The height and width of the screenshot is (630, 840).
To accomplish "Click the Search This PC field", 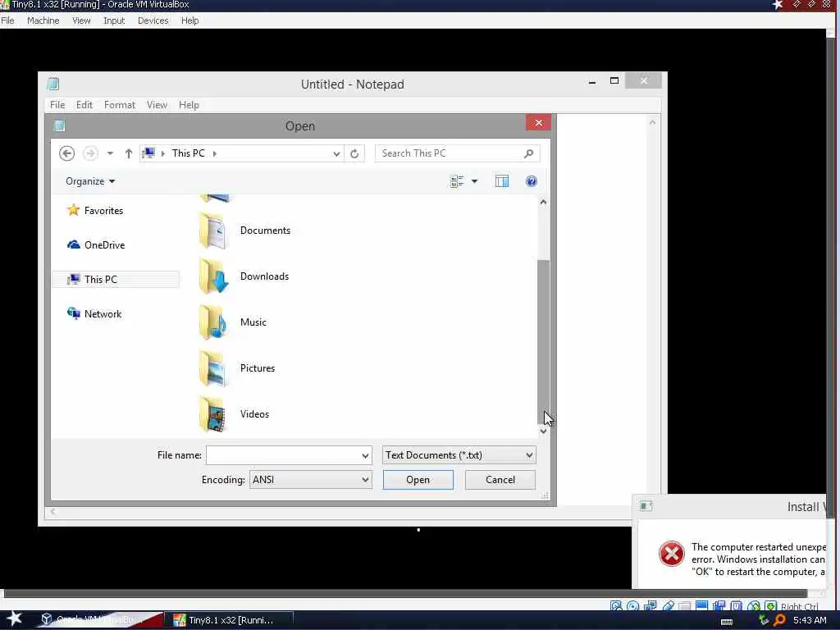I will pos(457,153).
